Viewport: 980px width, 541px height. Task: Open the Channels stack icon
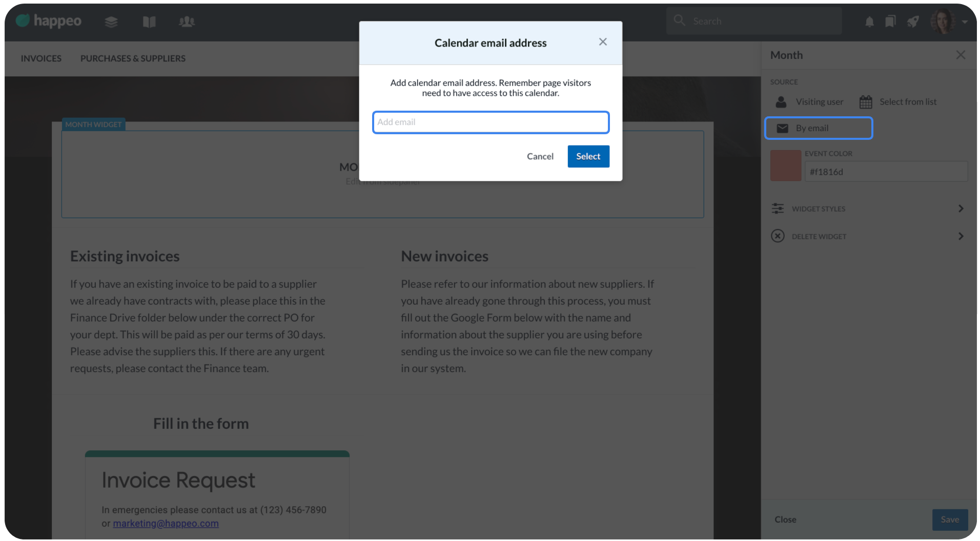[111, 22]
